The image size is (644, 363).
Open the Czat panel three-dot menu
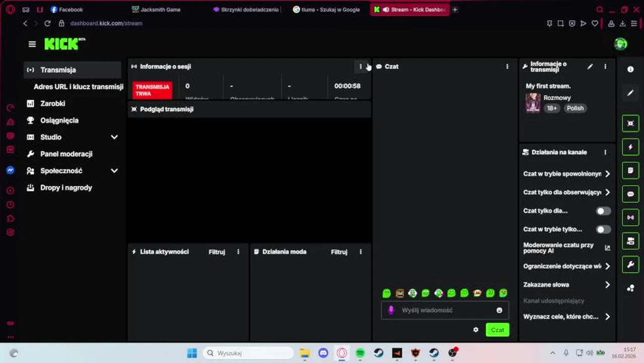tap(507, 67)
